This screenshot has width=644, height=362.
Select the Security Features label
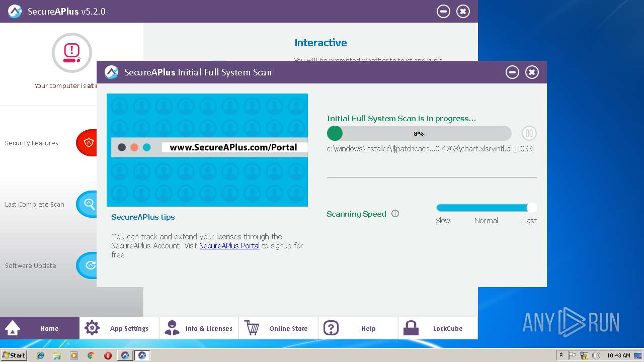pyautogui.click(x=32, y=143)
